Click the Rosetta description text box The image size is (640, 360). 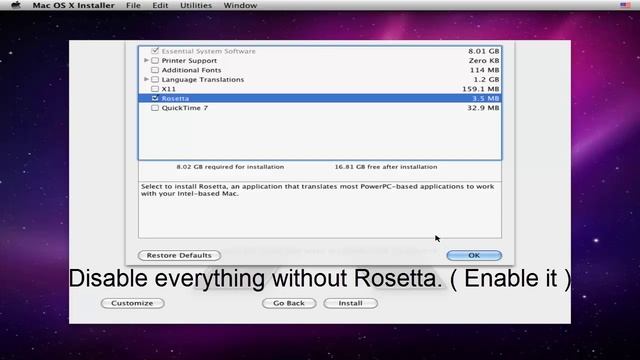(320, 210)
